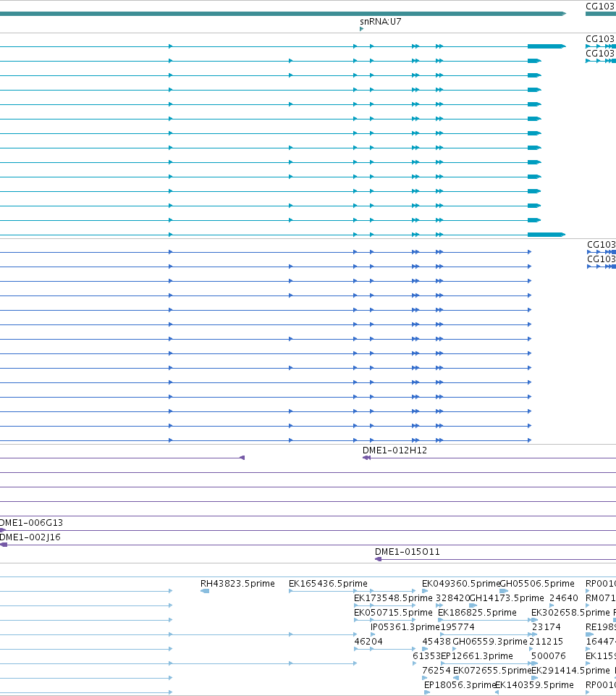Image resolution: width=616 pixels, height=696 pixels.
Task: Click the 76254 feature label
Action: pos(436,671)
